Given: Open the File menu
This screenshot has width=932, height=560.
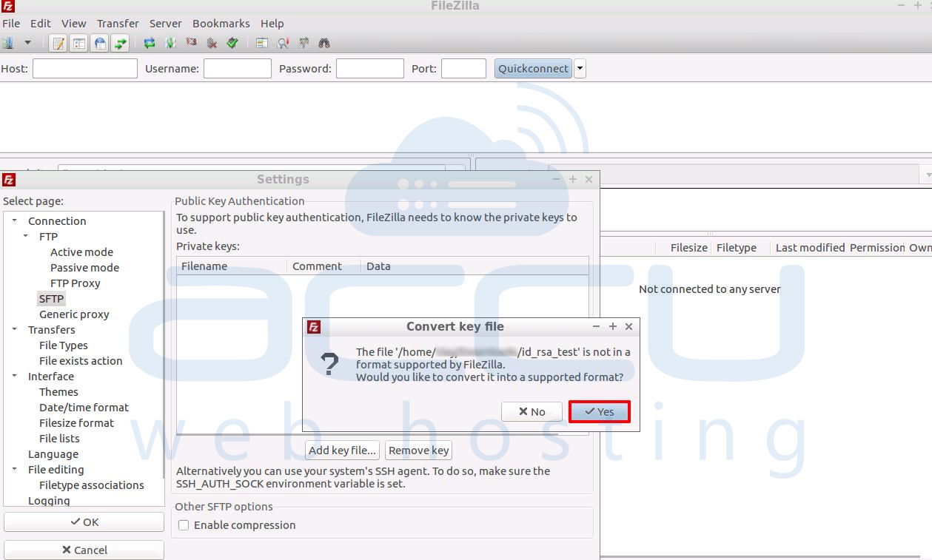Looking at the screenshot, I should pyautogui.click(x=11, y=24).
